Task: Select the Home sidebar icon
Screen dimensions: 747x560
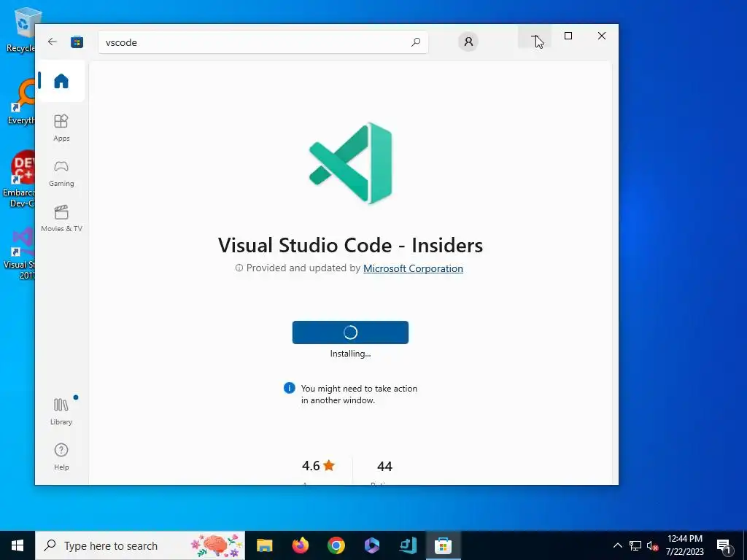Action: point(61,81)
